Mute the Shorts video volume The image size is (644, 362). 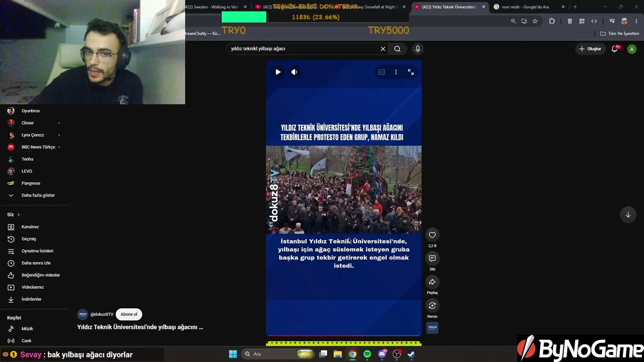(294, 72)
